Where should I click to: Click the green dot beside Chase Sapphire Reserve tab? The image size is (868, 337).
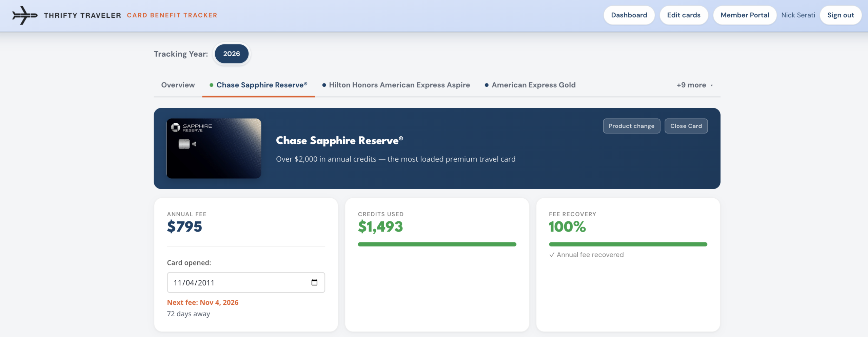coord(211,85)
